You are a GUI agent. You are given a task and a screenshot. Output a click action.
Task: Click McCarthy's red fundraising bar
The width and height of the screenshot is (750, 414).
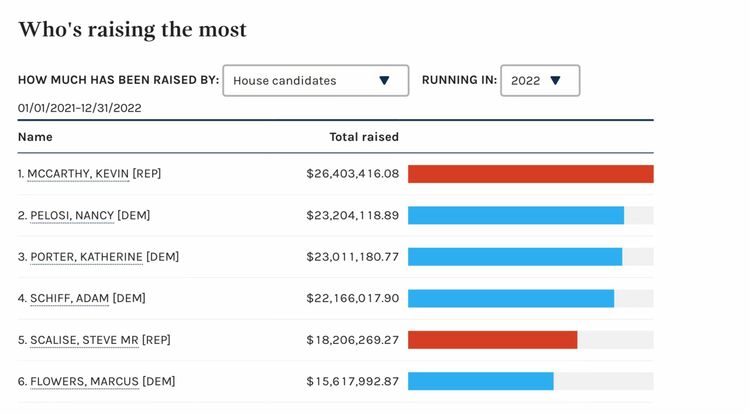(530, 174)
